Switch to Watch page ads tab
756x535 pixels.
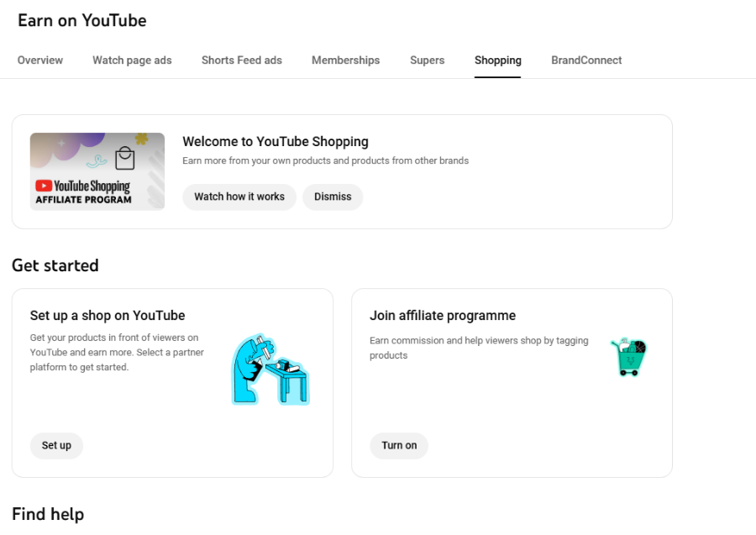click(x=132, y=60)
